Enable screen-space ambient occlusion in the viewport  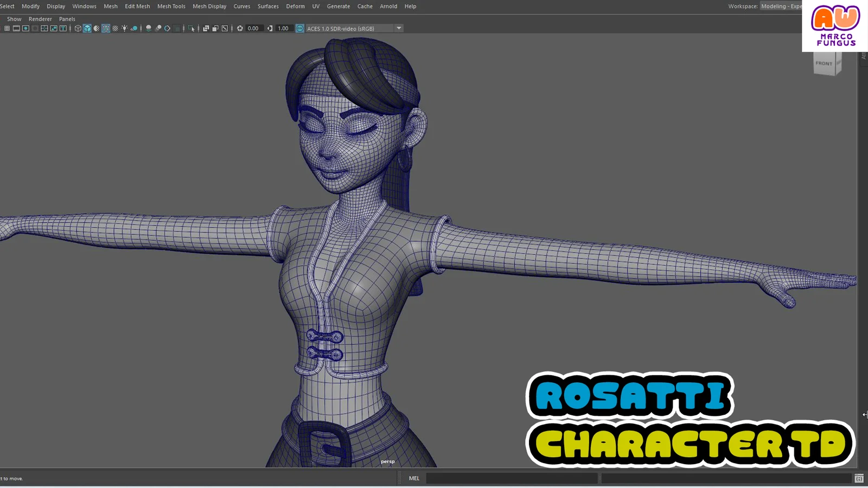(150, 28)
